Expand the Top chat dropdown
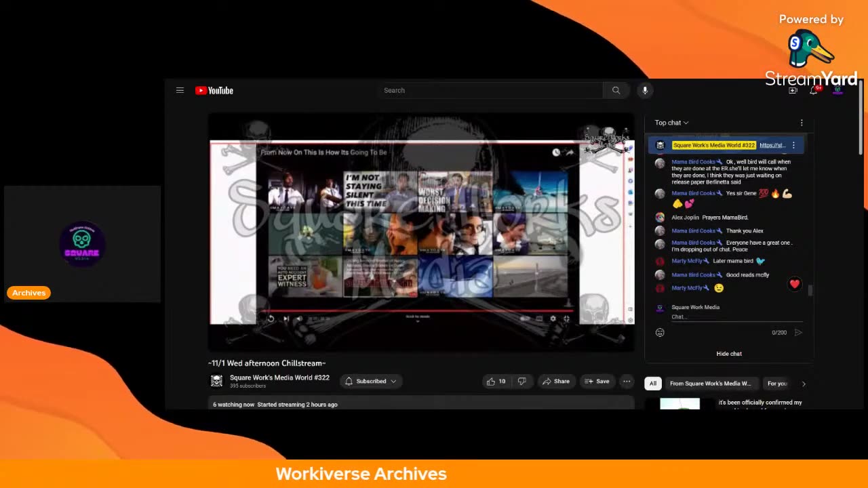Screen dimensions: 868x488 (x=671, y=123)
